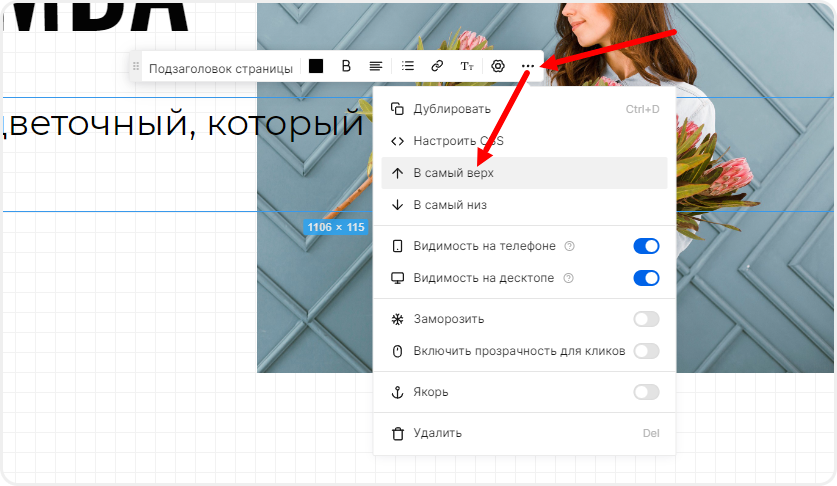
Task: Choose 'Удалить' from the menu
Action: (525, 433)
